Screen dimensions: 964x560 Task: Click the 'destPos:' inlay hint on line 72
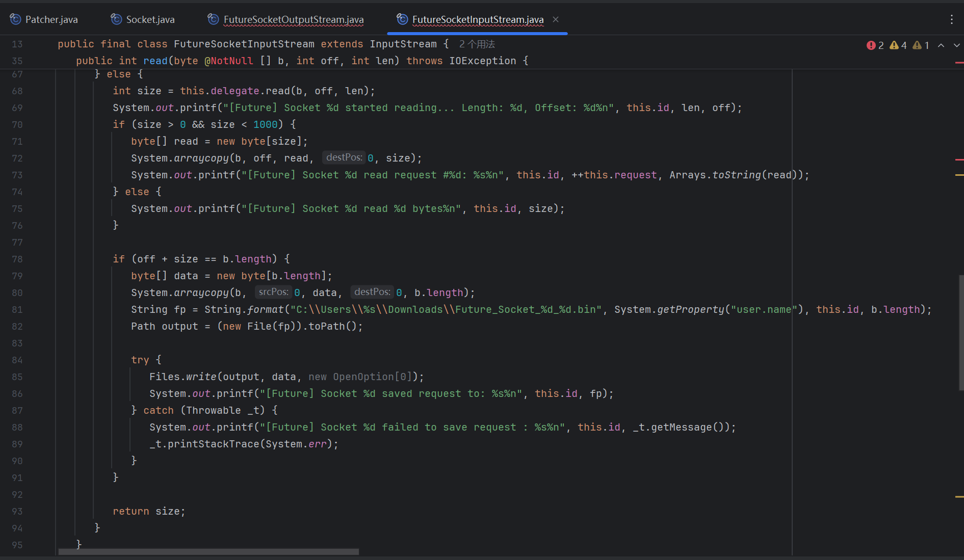(x=344, y=158)
